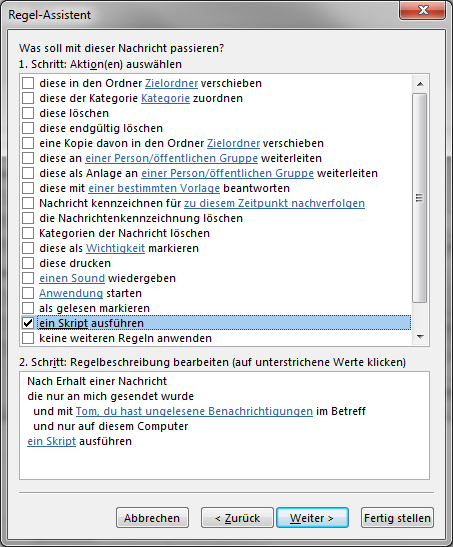Tick 'diese drucken' checkbox
The height and width of the screenshot is (547, 453).
pyautogui.click(x=28, y=263)
